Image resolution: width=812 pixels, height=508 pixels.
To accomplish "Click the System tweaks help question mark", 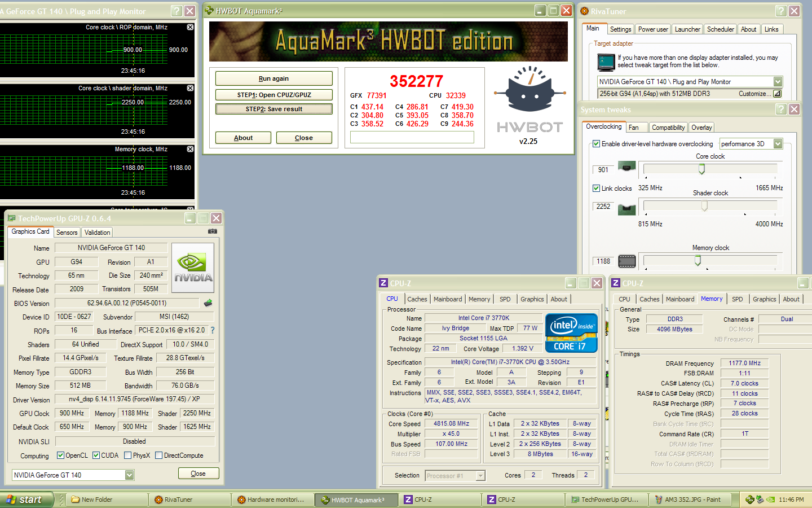I will coord(781,109).
